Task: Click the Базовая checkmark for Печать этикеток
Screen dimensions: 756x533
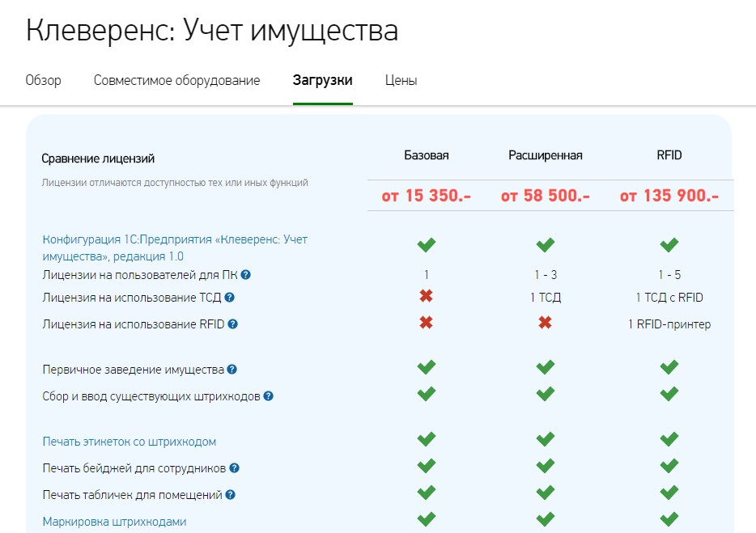Action: [x=427, y=439]
